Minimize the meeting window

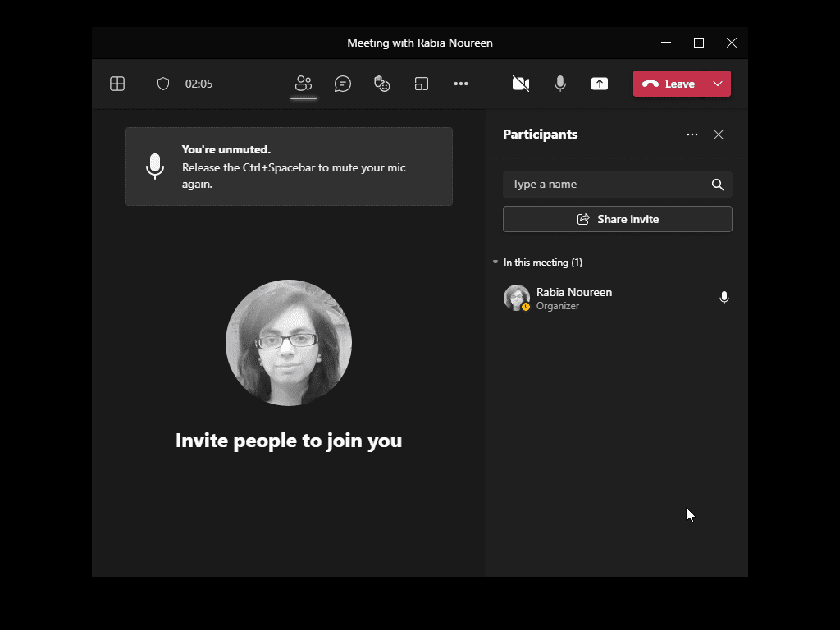(x=666, y=43)
